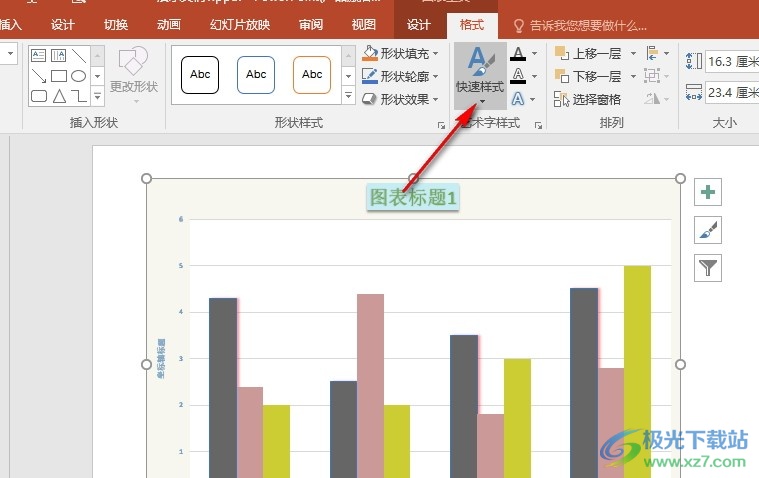Select the chart title 图表标题1
759x478 pixels.
click(x=413, y=197)
